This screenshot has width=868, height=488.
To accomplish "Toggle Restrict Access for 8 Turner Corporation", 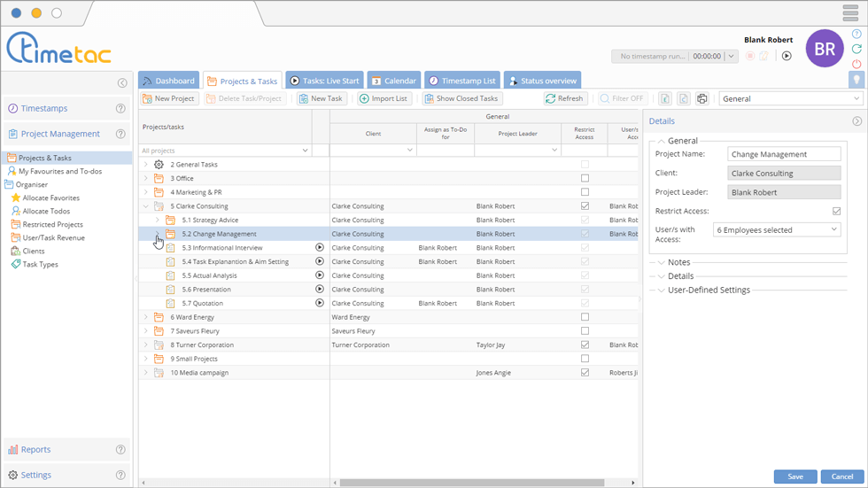I will (x=585, y=345).
